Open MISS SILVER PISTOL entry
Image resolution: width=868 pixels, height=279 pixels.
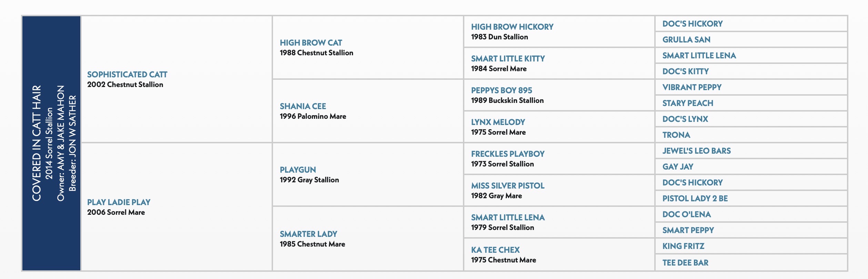508,186
